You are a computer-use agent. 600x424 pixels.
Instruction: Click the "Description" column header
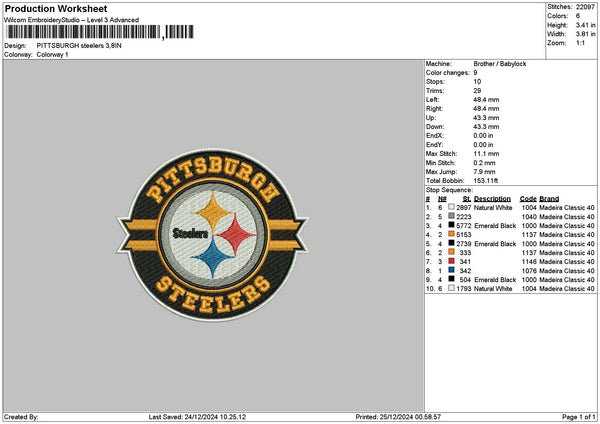coord(492,199)
